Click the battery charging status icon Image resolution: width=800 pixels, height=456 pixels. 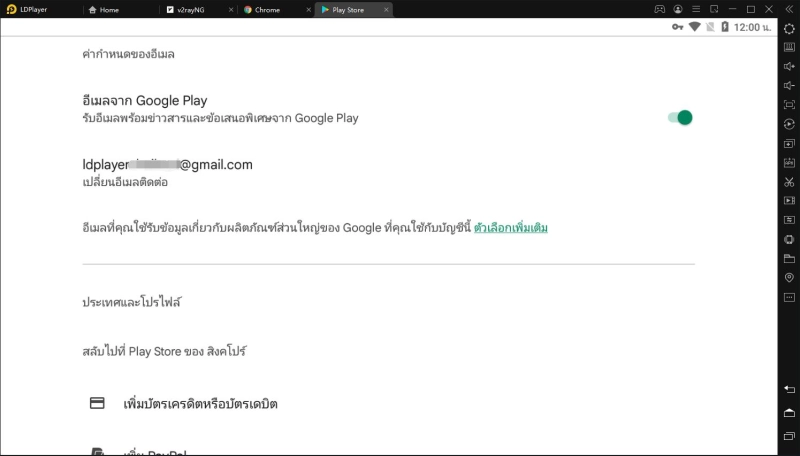(x=725, y=27)
